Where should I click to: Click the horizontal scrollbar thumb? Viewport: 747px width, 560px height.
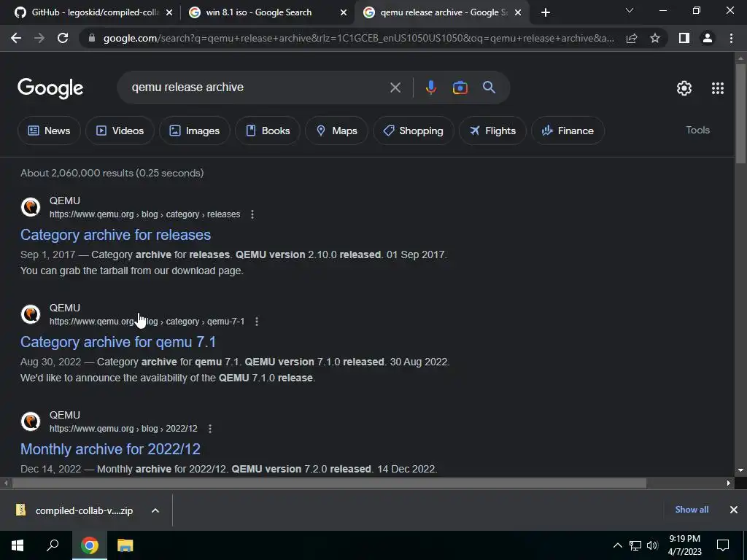[x=329, y=483]
